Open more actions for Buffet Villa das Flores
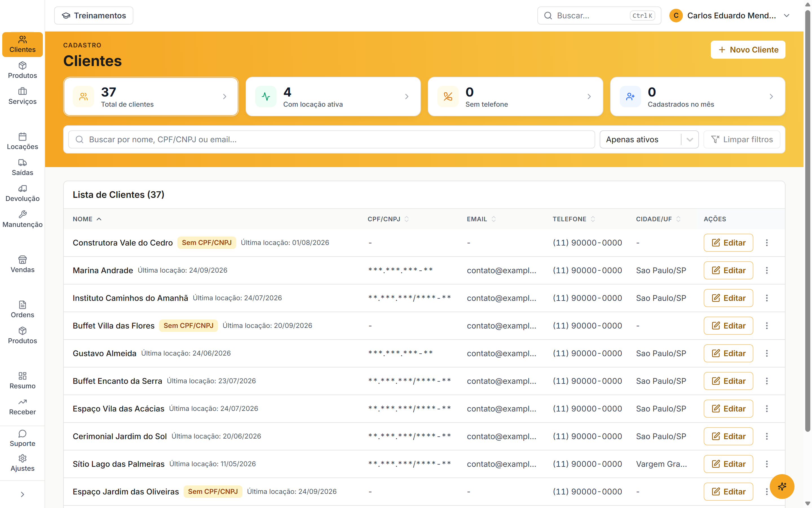Viewport: 812px width, 508px height. [x=767, y=326]
